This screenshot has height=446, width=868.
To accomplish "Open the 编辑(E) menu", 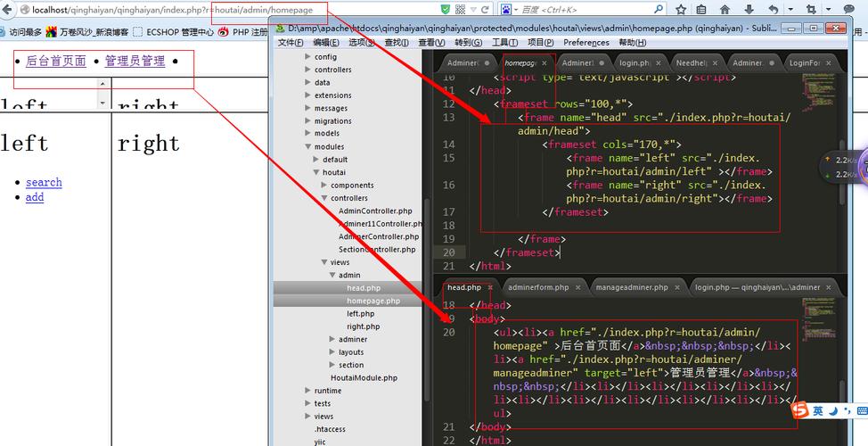I will [325, 43].
